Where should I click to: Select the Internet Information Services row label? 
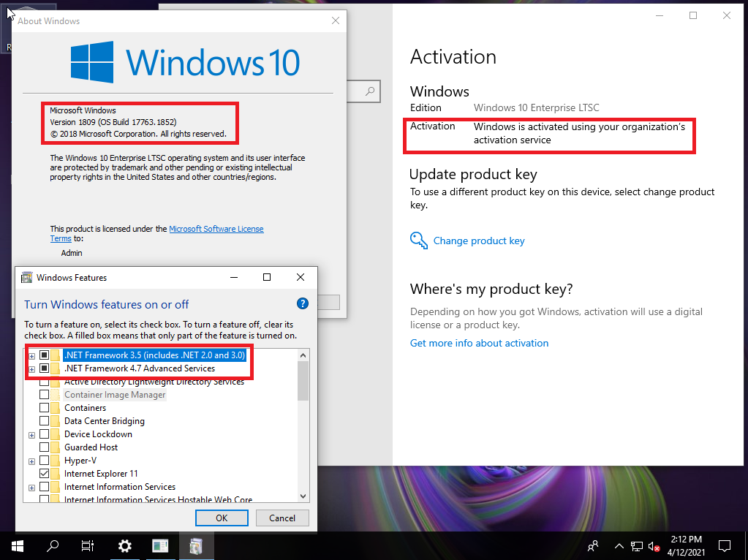pyautogui.click(x=120, y=487)
